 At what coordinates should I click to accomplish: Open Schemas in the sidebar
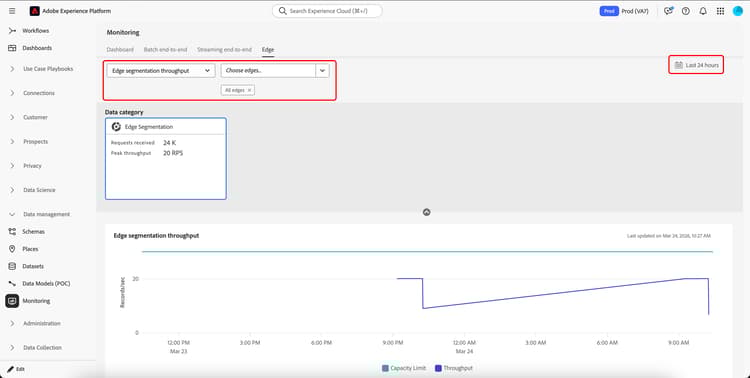click(33, 232)
